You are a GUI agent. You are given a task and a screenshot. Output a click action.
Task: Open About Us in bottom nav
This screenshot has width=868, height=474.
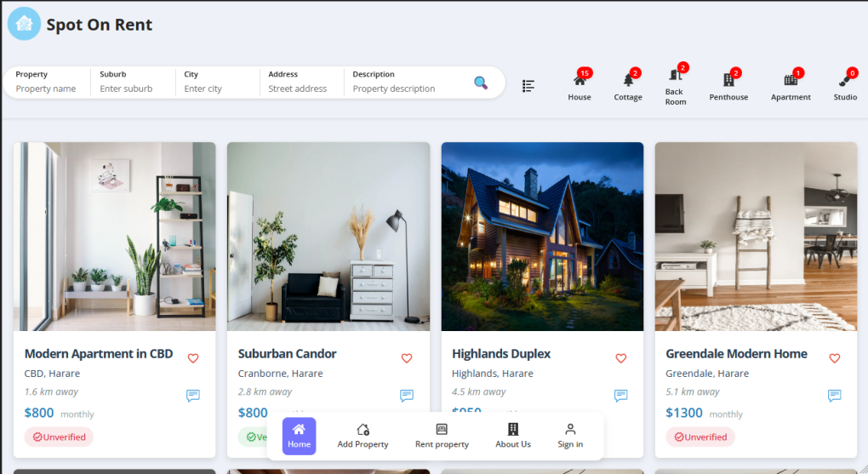[x=513, y=436]
